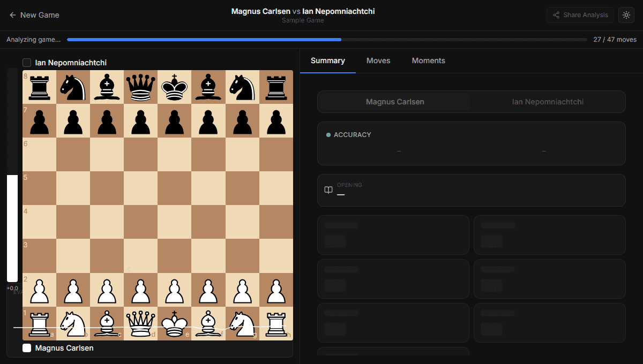
Task: Select Magnus Carlsen in the player switcher
Action: (x=395, y=102)
